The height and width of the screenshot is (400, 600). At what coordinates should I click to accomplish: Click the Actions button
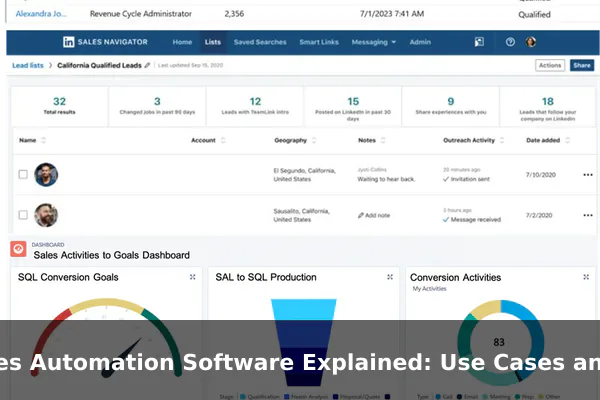pyautogui.click(x=550, y=65)
